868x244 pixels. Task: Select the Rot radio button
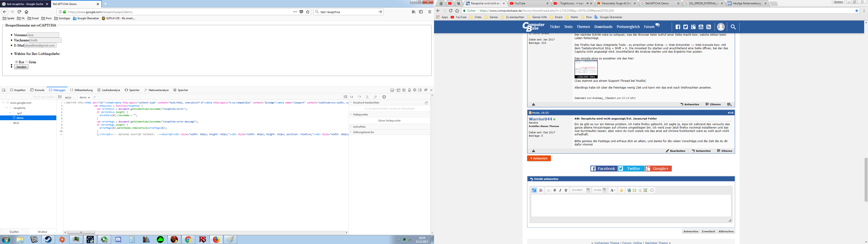17,62
